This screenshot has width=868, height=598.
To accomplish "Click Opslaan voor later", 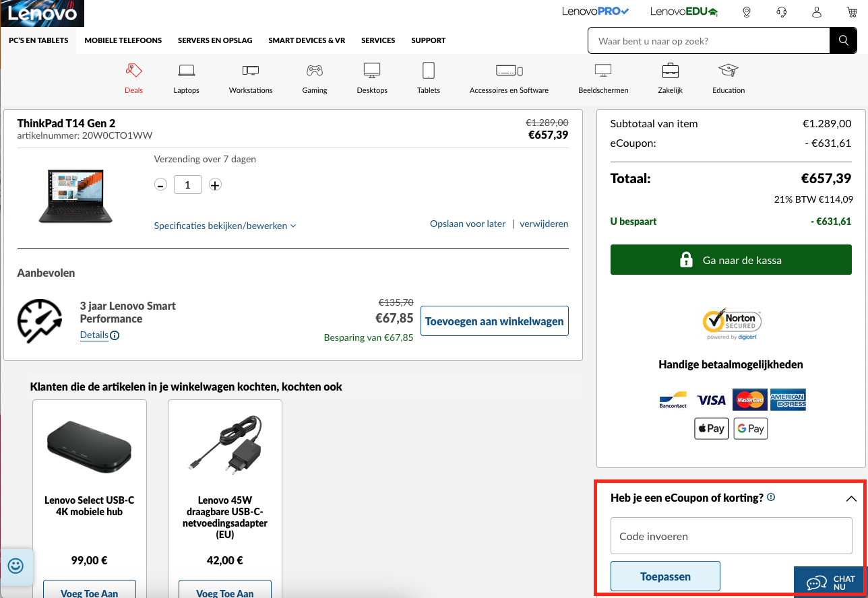I will click(x=468, y=224).
